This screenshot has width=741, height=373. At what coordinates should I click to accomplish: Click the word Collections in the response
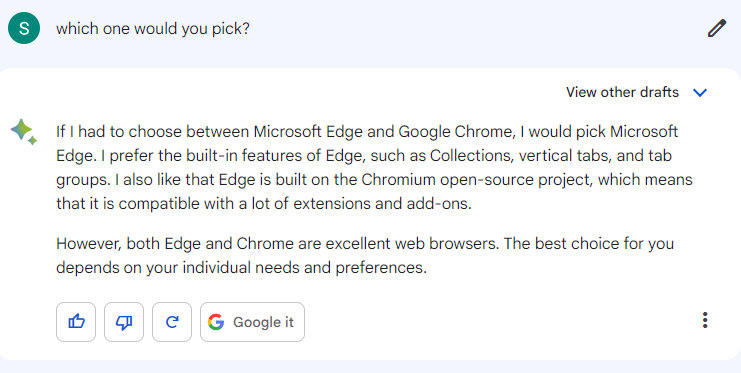[x=471, y=156]
